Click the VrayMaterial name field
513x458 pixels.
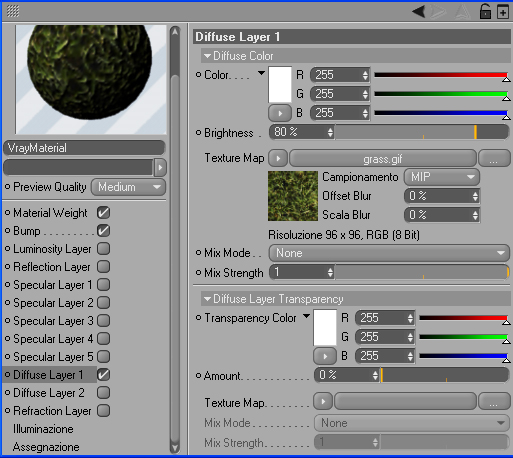click(x=84, y=148)
